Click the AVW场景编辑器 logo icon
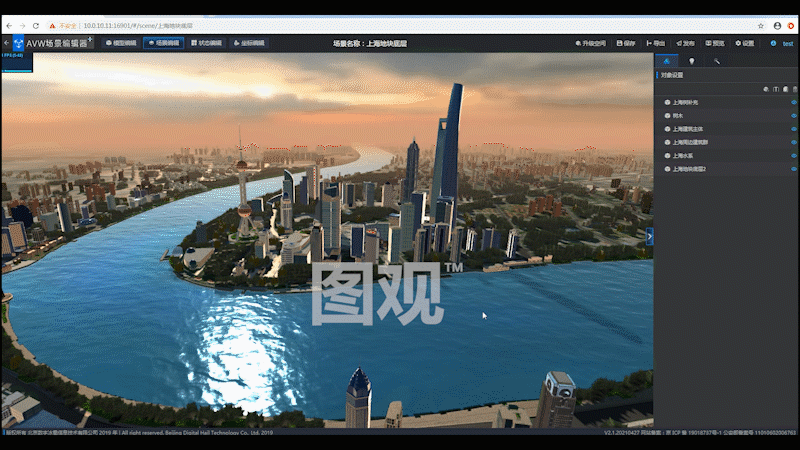 pyautogui.click(x=18, y=43)
